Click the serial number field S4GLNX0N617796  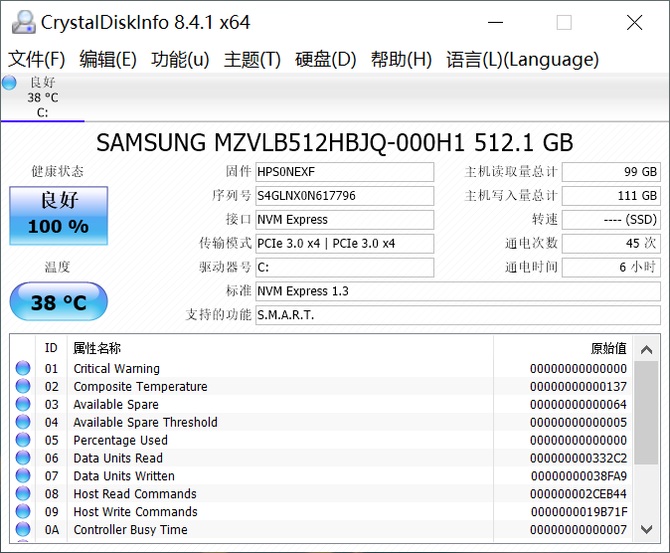[344, 196]
